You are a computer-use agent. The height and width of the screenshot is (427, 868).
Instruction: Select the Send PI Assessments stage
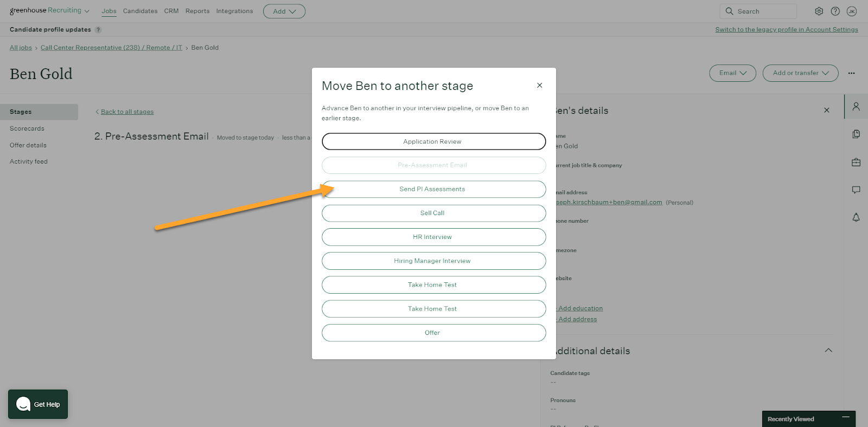click(433, 189)
